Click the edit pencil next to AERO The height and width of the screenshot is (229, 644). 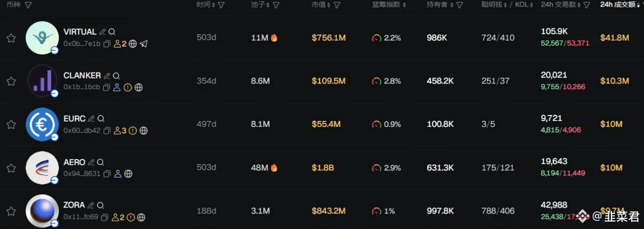pyautogui.click(x=91, y=162)
